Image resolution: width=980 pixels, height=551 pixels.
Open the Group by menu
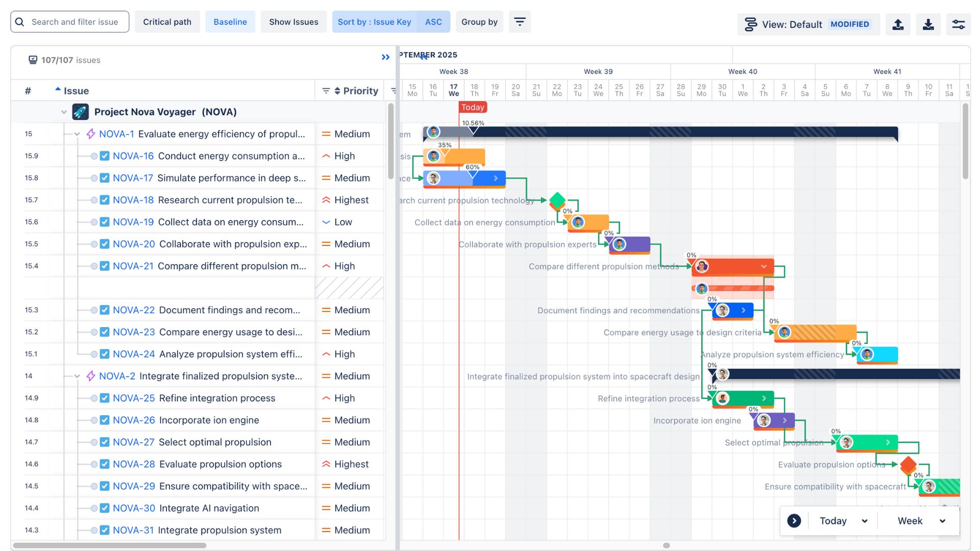[x=479, y=21]
